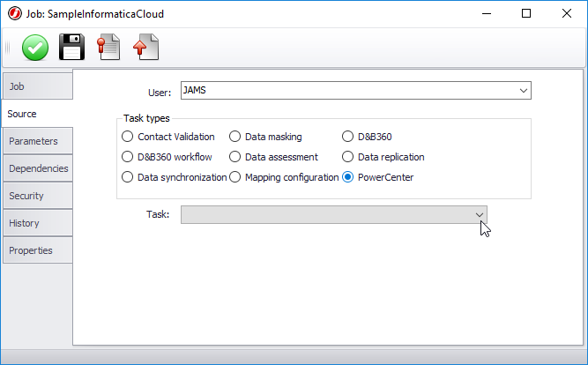Open the History tab
Viewport: 588px width, 365px height.
point(38,223)
